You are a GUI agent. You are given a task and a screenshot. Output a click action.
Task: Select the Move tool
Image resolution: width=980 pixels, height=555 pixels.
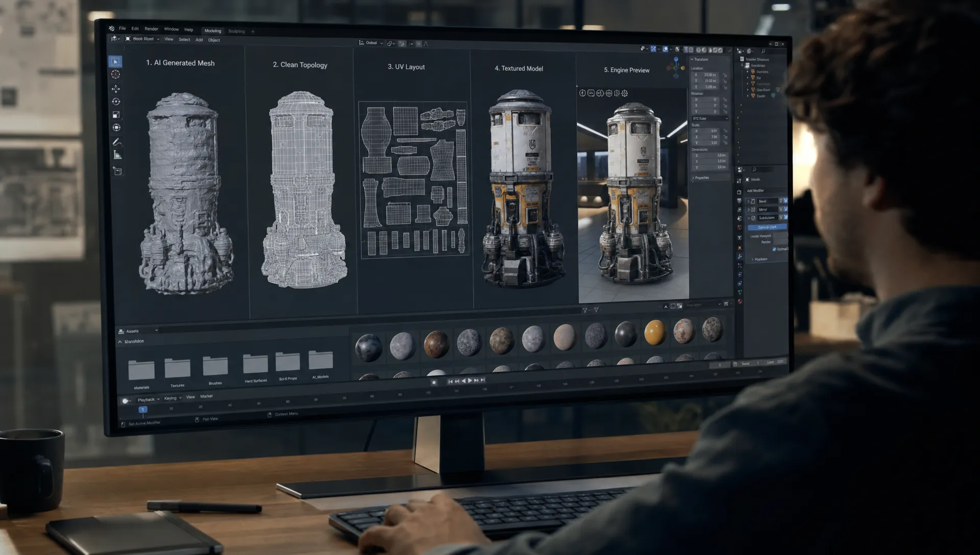tap(116, 88)
